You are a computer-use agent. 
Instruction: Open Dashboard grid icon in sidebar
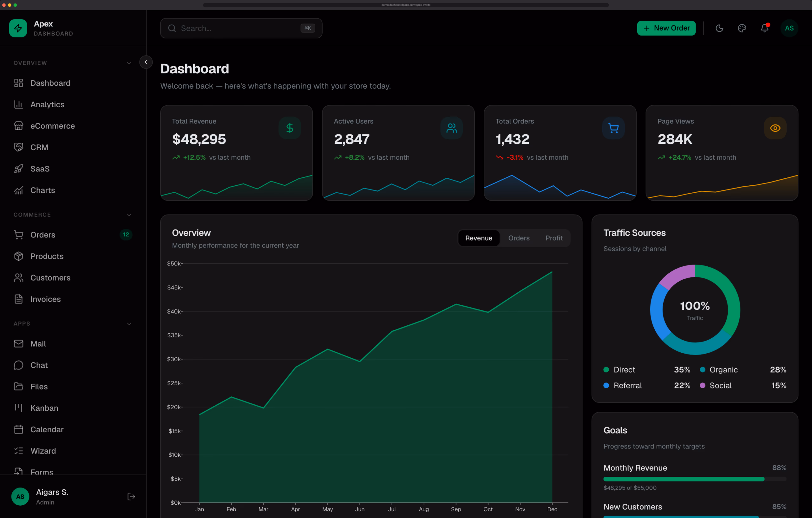click(18, 83)
